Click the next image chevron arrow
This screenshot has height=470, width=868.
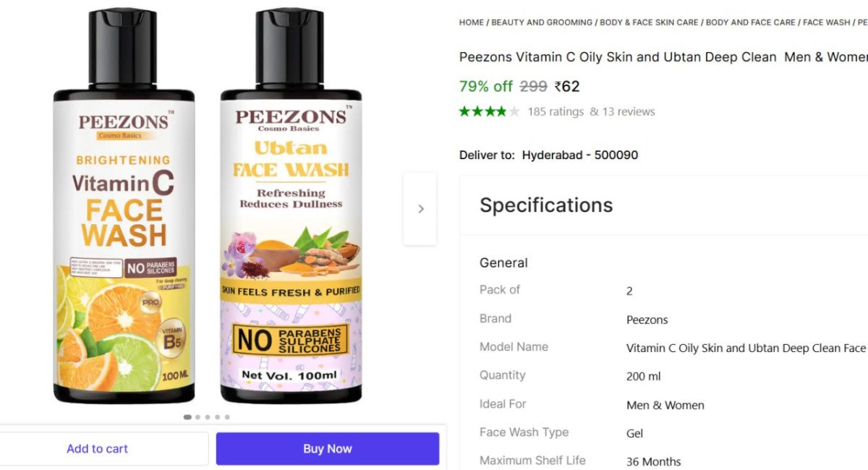420,209
